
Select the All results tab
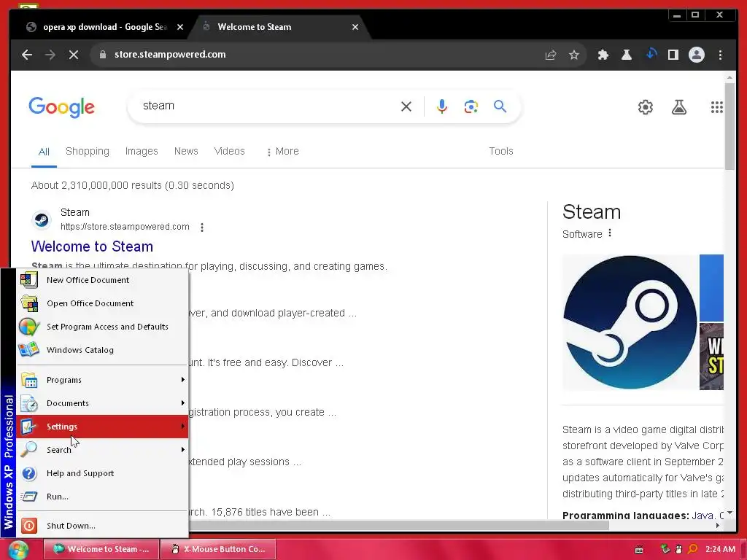click(44, 152)
